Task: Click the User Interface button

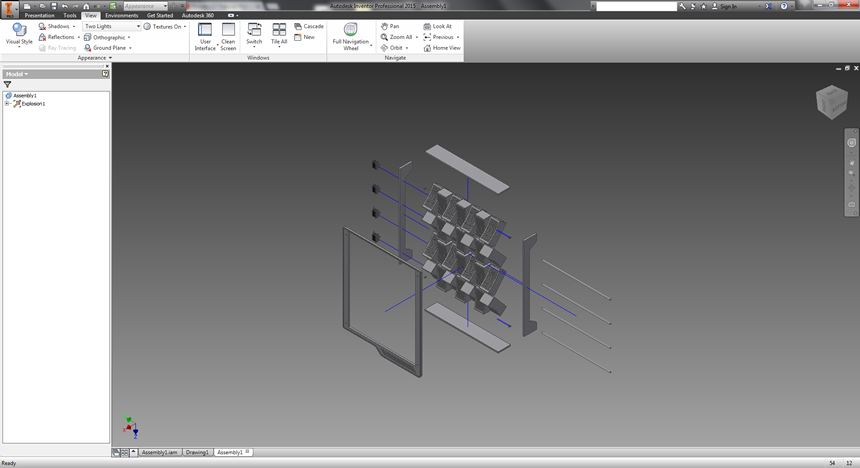Action: (x=205, y=37)
